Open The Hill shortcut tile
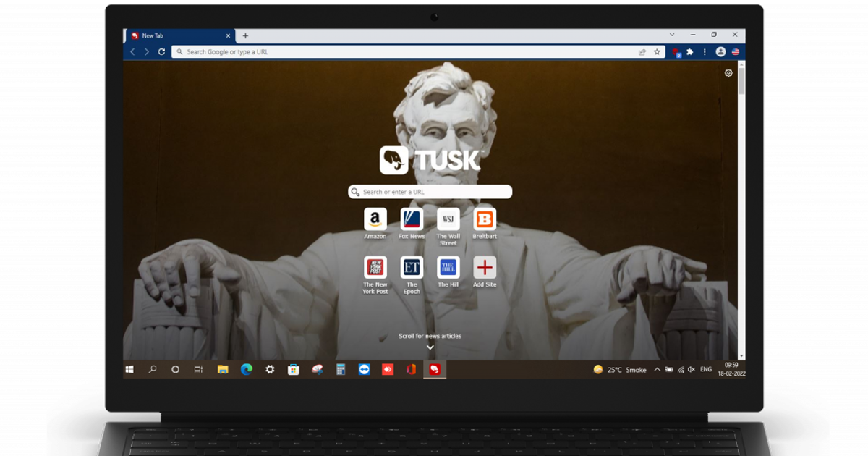Viewport: 868px width, 456px height. point(448,268)
